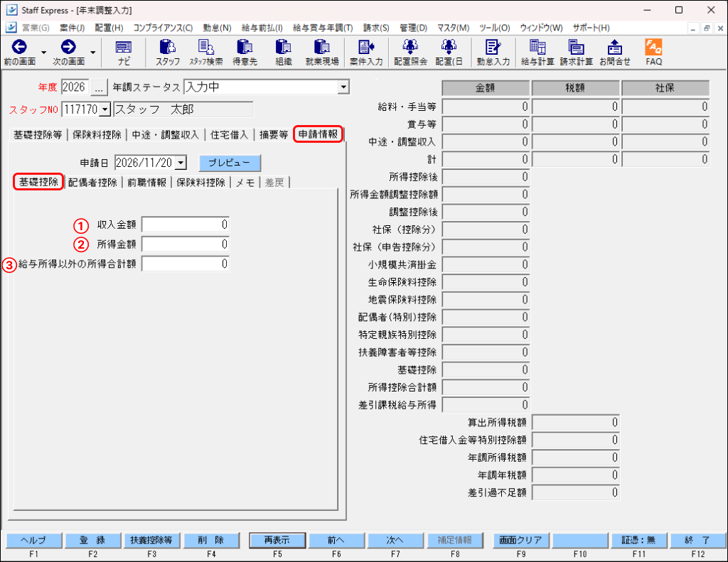Select the 保険料控除 top tab

coord(97,134)
